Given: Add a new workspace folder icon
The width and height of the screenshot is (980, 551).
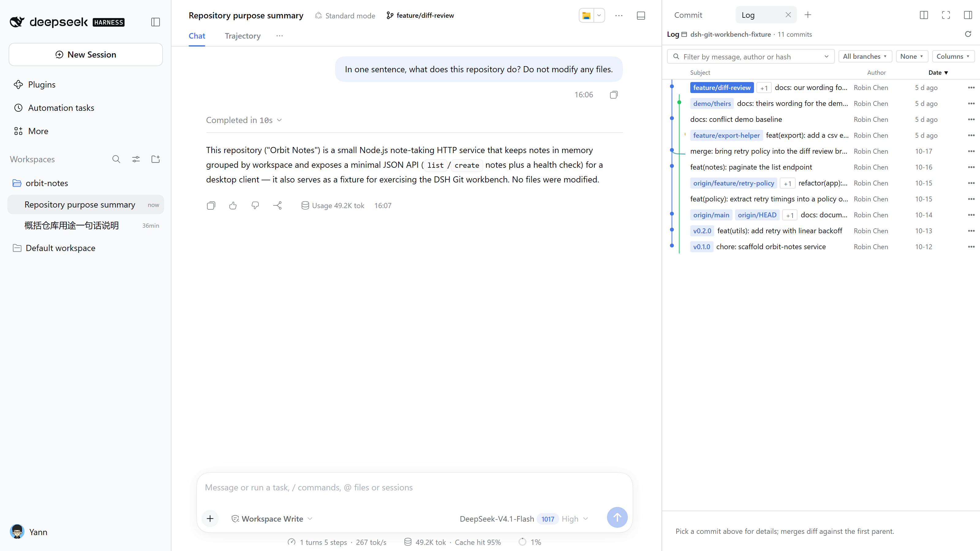Looking at the screenshot, I should click(156, 159).
